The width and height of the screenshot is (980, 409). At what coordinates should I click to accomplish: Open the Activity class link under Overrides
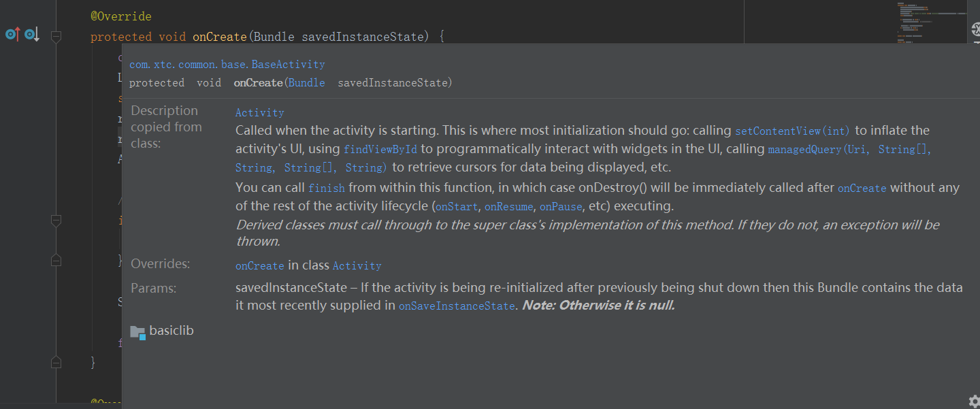point(357,266)
